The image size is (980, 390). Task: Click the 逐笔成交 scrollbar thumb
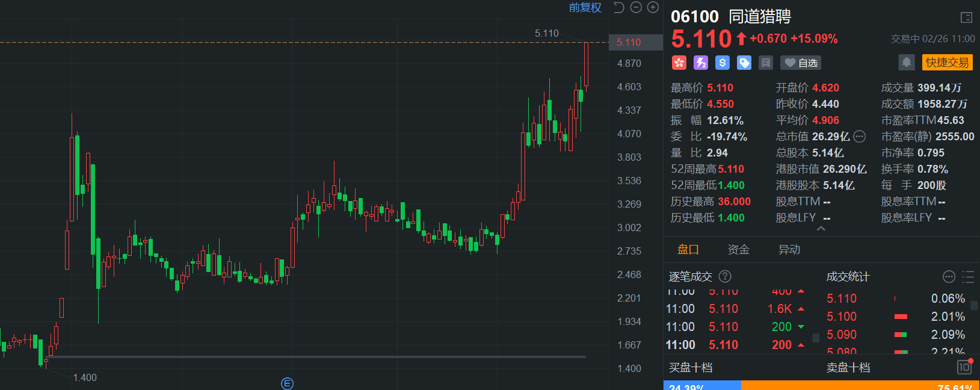tap(816, 338)
